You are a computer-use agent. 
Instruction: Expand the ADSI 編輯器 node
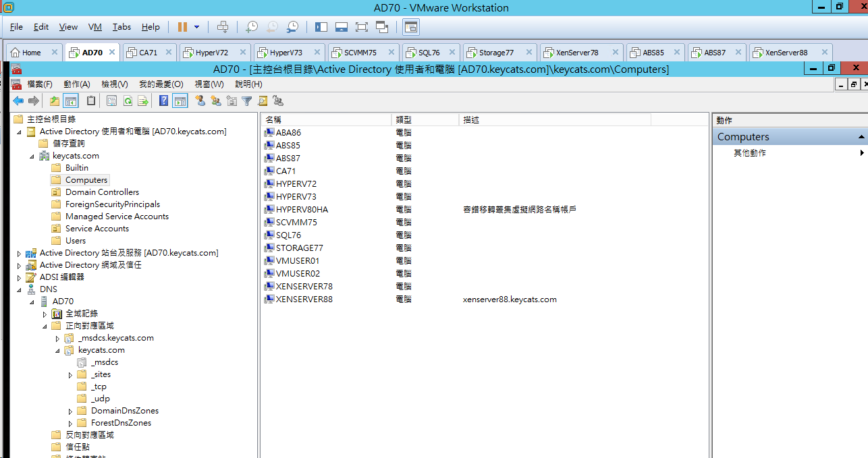[x=19, y=277]
